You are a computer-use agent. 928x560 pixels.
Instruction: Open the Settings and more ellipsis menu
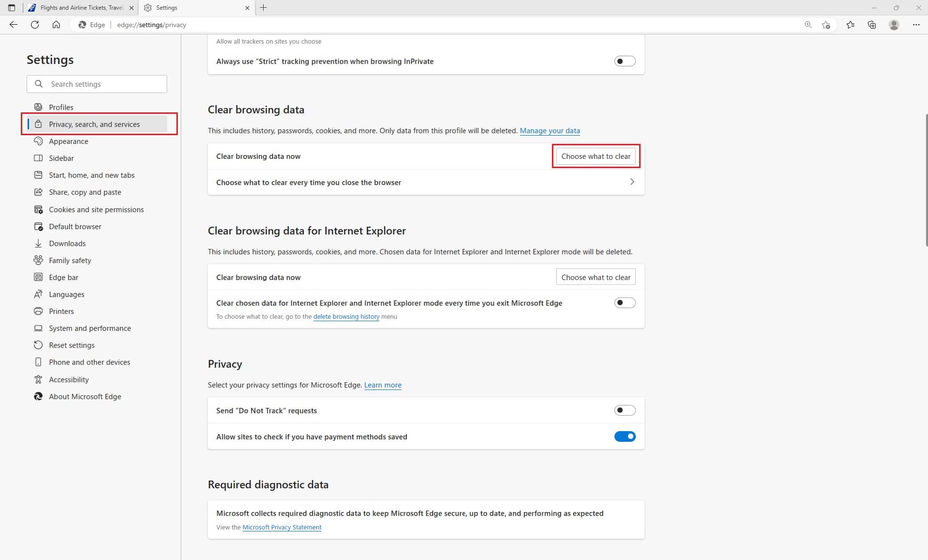[916, 25]
